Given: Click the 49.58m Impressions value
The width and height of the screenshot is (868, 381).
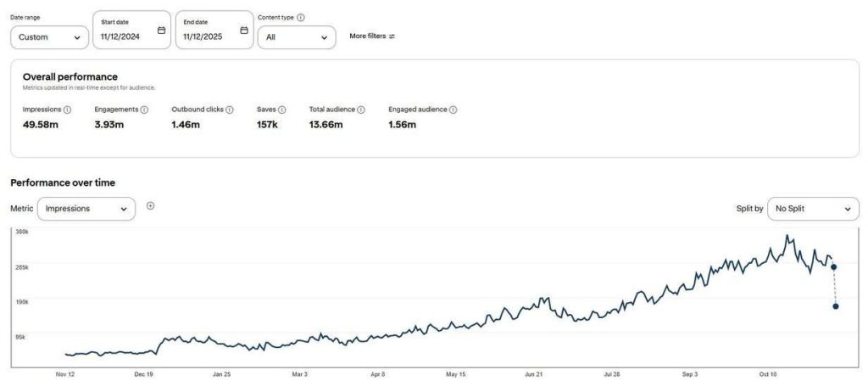Looking at the screenshot, I should pyautogui.click(x=40, y=125).
